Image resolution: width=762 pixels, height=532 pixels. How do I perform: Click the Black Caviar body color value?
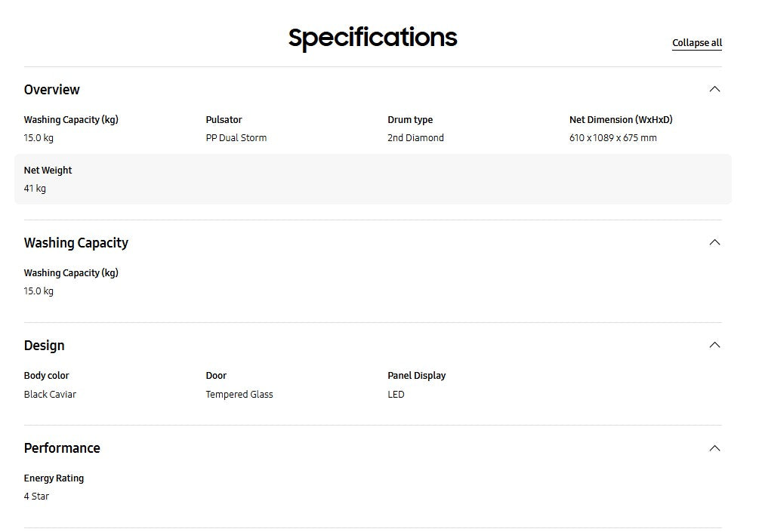[50, 394]
